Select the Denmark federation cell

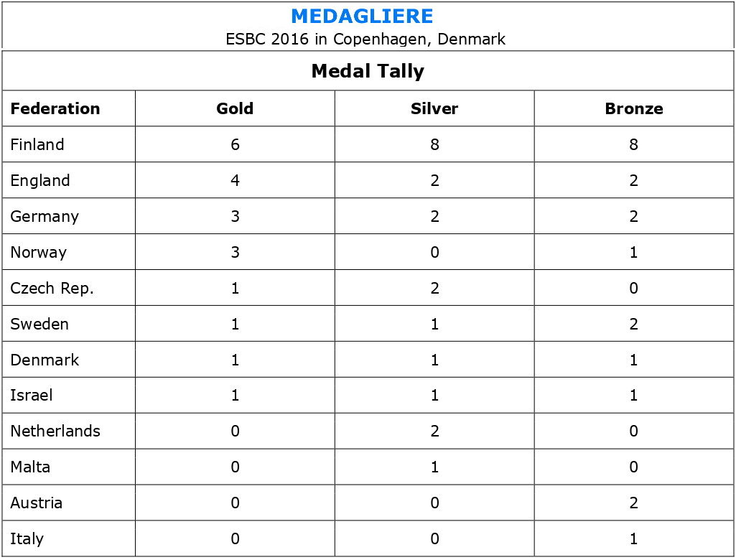click(45, 360)
